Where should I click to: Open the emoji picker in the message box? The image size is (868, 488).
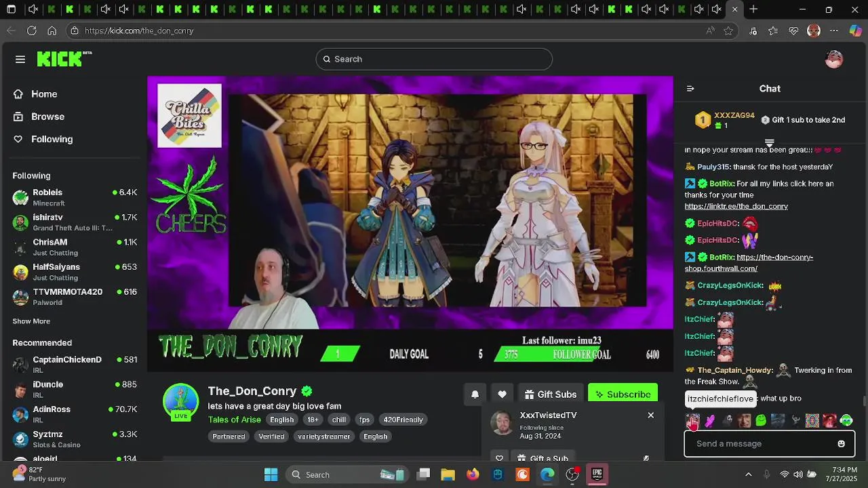pos(841,444)
